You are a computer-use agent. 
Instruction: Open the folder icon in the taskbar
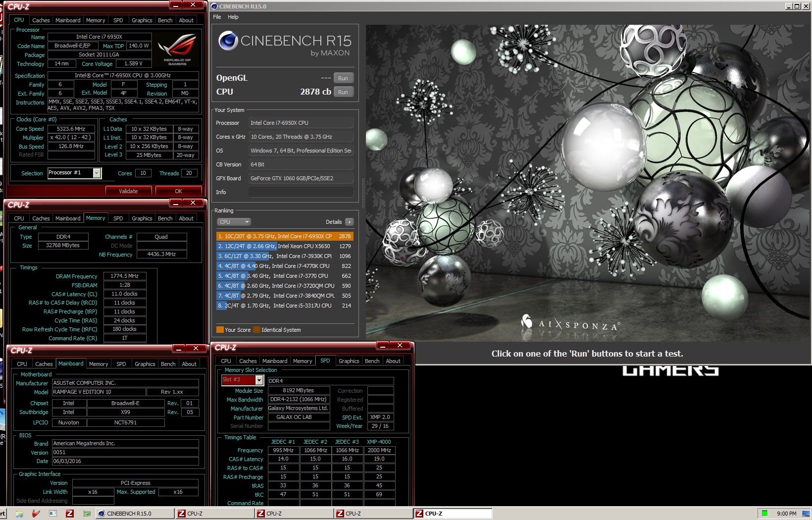(x=19, y=514)
